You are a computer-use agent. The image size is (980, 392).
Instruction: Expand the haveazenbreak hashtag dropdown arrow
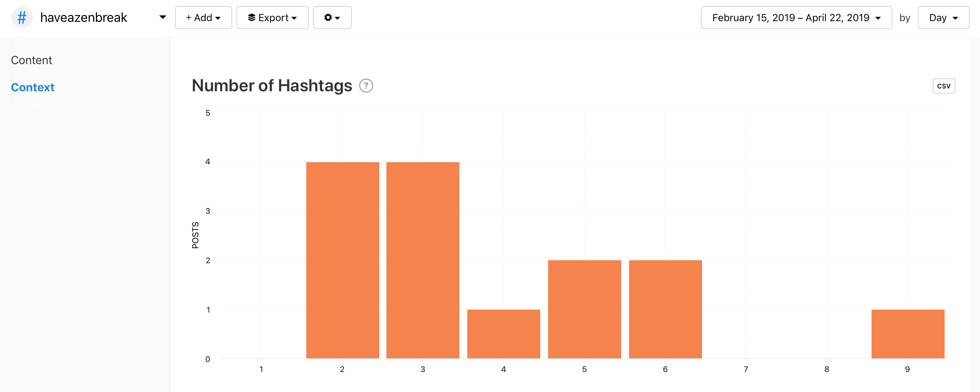click(162, 17)
